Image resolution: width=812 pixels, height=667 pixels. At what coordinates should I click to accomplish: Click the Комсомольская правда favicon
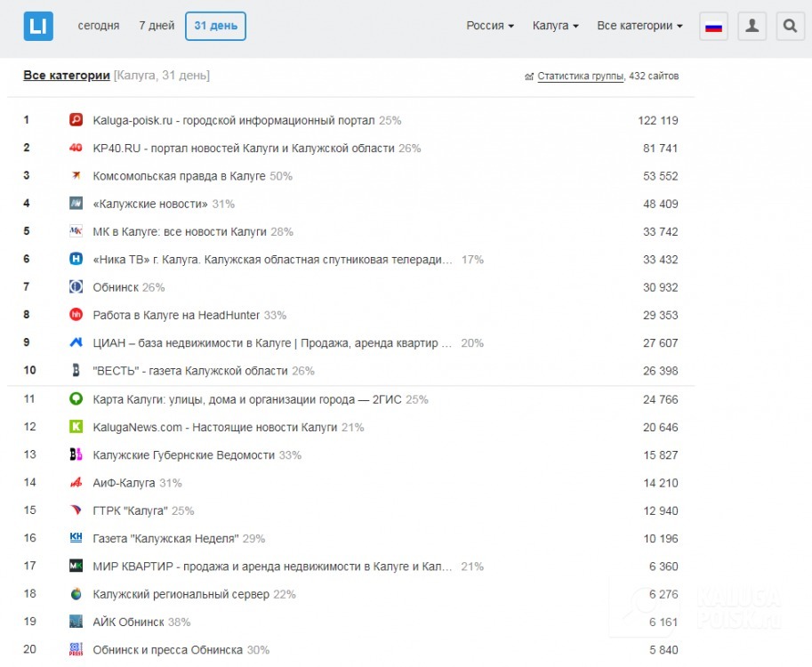(x=76, y=175)
